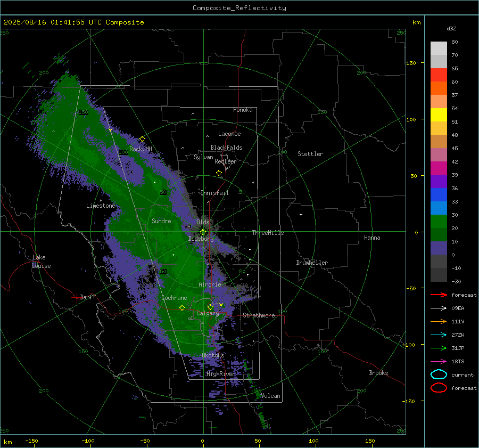Click the Stettler city label
Image resolution: width=479 pixels, height=448 pixels.
(x=310, y=154)
